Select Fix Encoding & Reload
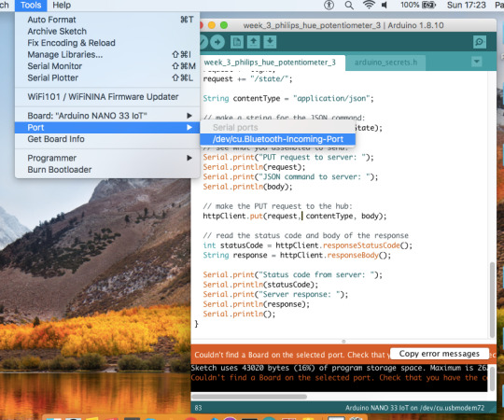 coord(107,43)
